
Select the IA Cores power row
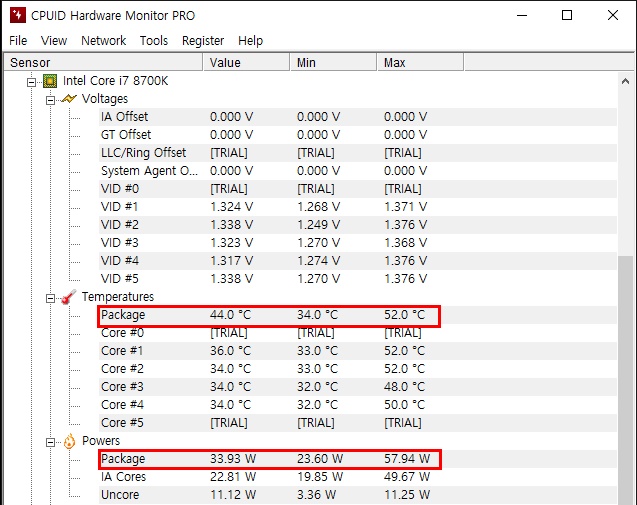pos(358,477)
